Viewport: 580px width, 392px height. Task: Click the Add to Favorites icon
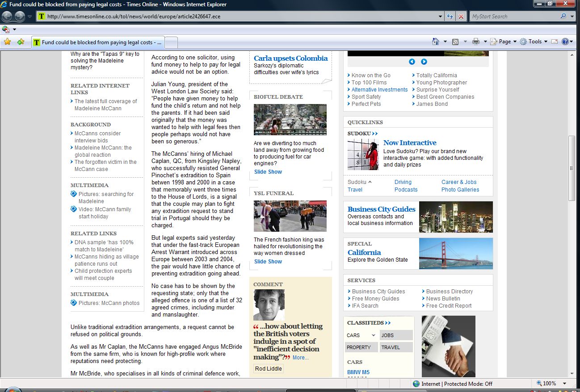[21, 42]
